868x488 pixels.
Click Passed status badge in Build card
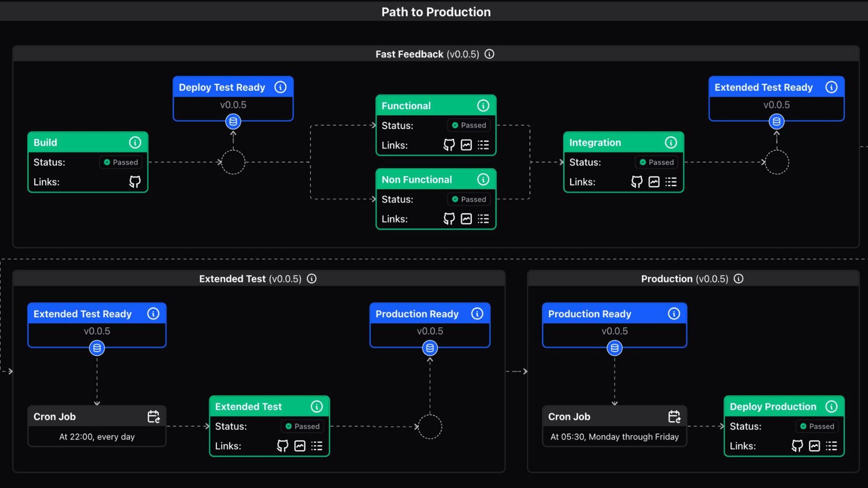[121, 162]
